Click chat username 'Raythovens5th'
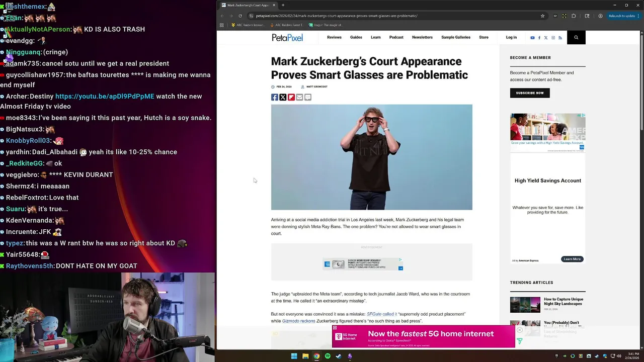Viewport: 644px width, 362px height. pyautogui.click(x=30, y=266)
